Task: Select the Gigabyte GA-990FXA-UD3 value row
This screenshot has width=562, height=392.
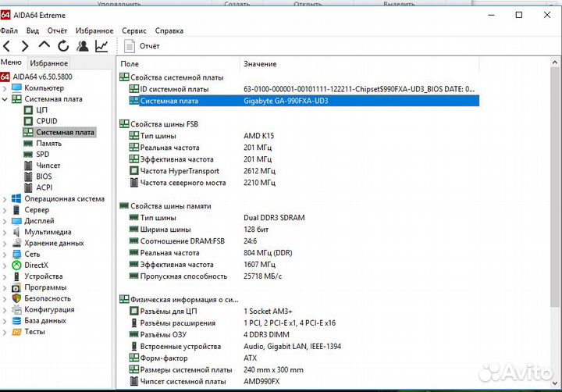Action: point(304,101)
